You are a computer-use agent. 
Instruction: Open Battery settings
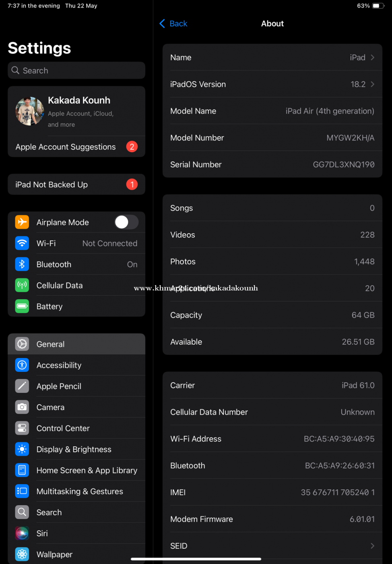point(76,306)
